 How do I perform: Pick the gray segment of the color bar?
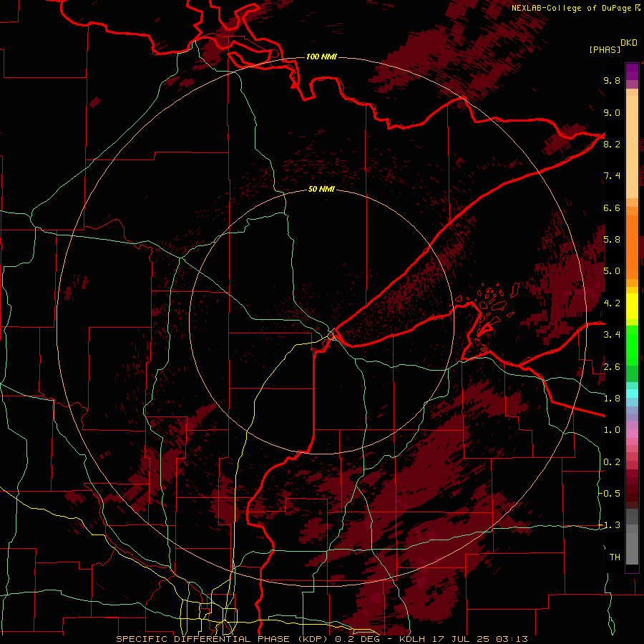[632, 536]
